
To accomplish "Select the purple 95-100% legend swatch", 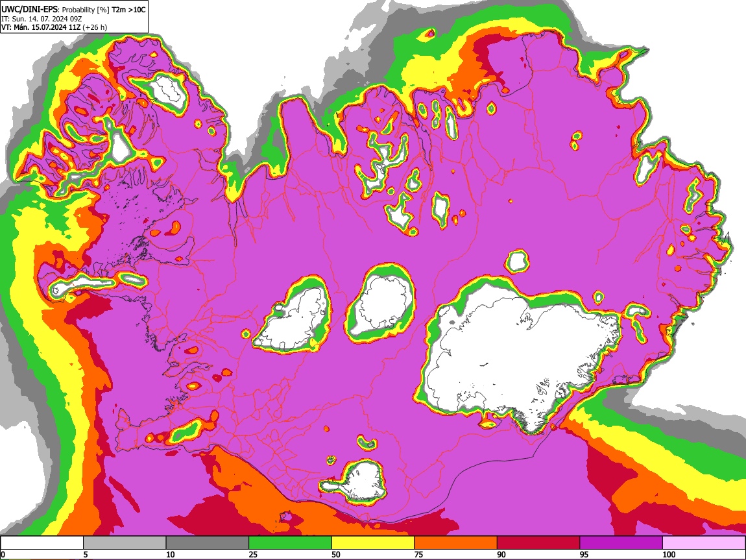I will [x=621, y=543].
